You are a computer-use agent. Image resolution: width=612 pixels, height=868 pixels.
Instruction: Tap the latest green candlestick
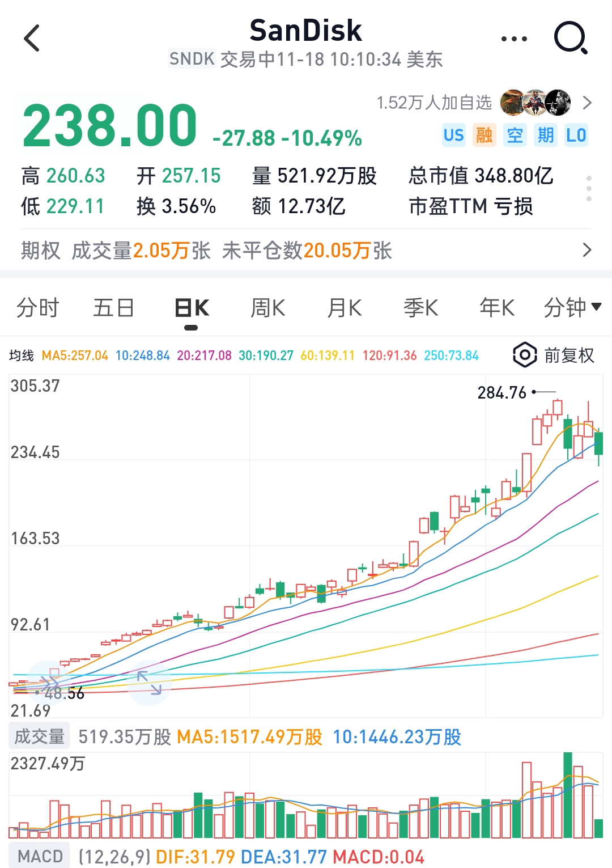[598, 443]
